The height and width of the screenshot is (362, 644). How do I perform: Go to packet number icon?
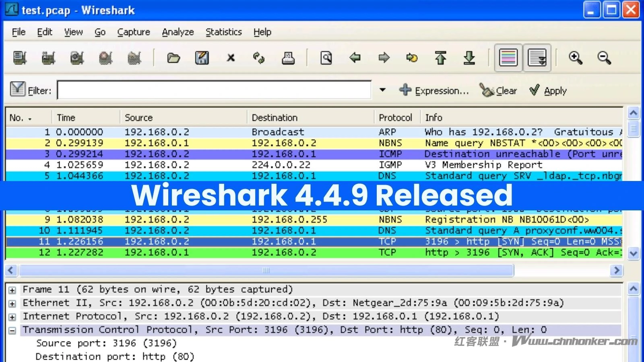tap(412, 58)
